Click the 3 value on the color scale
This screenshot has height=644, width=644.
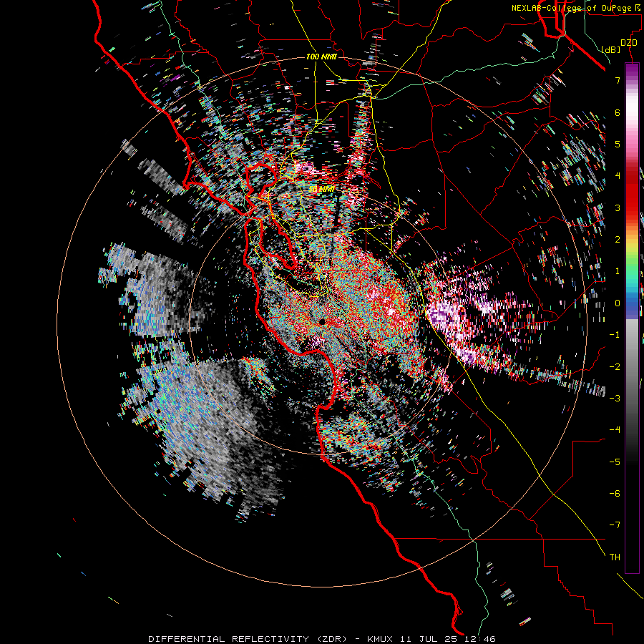pos(618,208)
